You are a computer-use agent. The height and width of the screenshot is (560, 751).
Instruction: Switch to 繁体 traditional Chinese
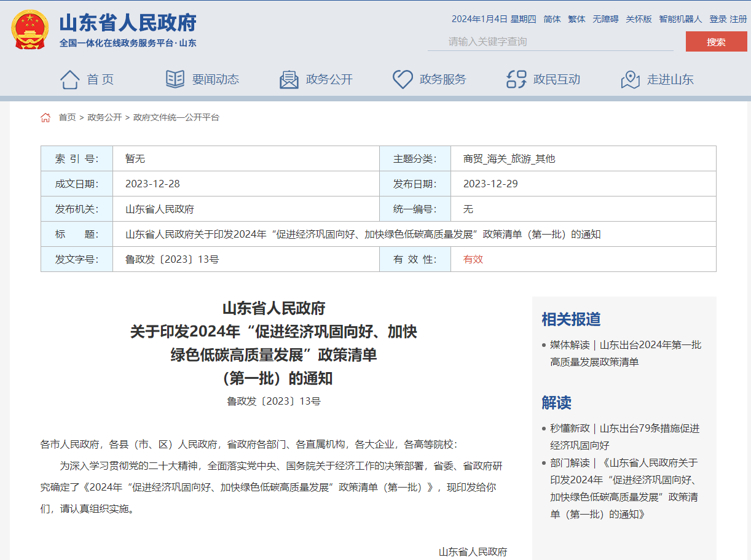click(x=576, y=19)
